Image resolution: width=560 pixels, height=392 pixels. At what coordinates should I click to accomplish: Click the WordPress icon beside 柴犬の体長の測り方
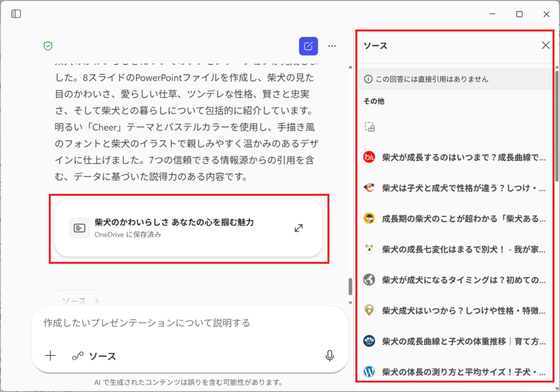(369, 372)
